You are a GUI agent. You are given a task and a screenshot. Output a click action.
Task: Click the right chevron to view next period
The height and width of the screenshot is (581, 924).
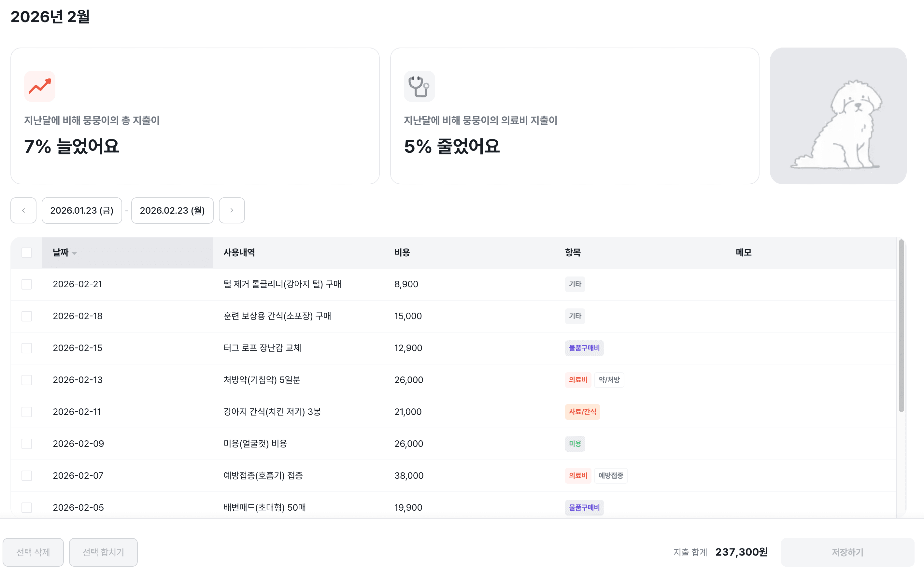pyautogui.click(x=232, y=210)
